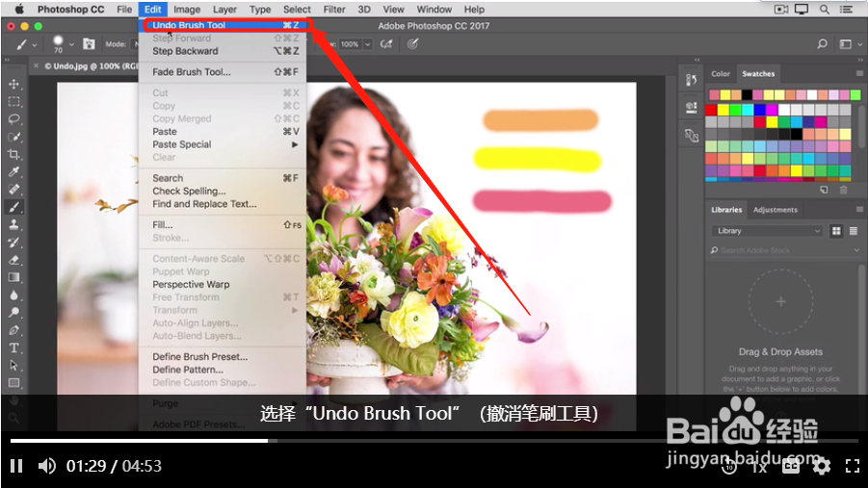Change the 1x playback speed
Viewport: 868px width, 488px height.
[x=759, y=467]
